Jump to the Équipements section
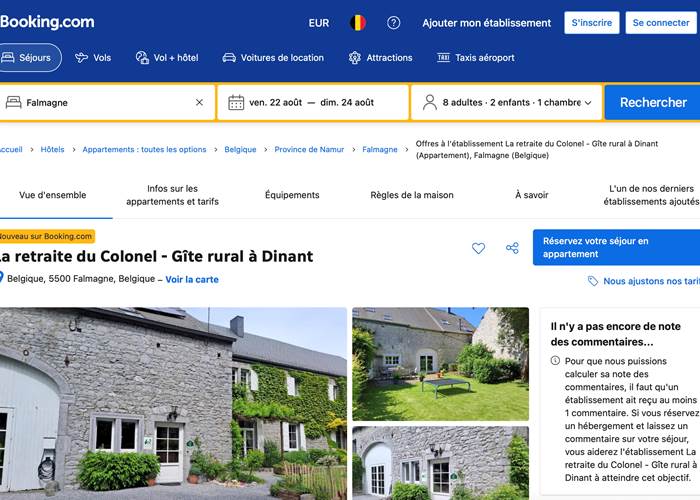 [292, 195]
